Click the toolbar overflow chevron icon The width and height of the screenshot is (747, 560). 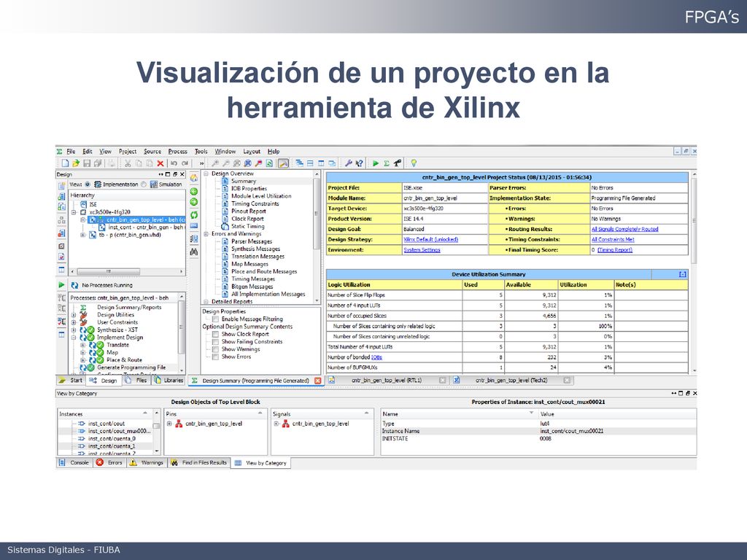coord(201,163)
